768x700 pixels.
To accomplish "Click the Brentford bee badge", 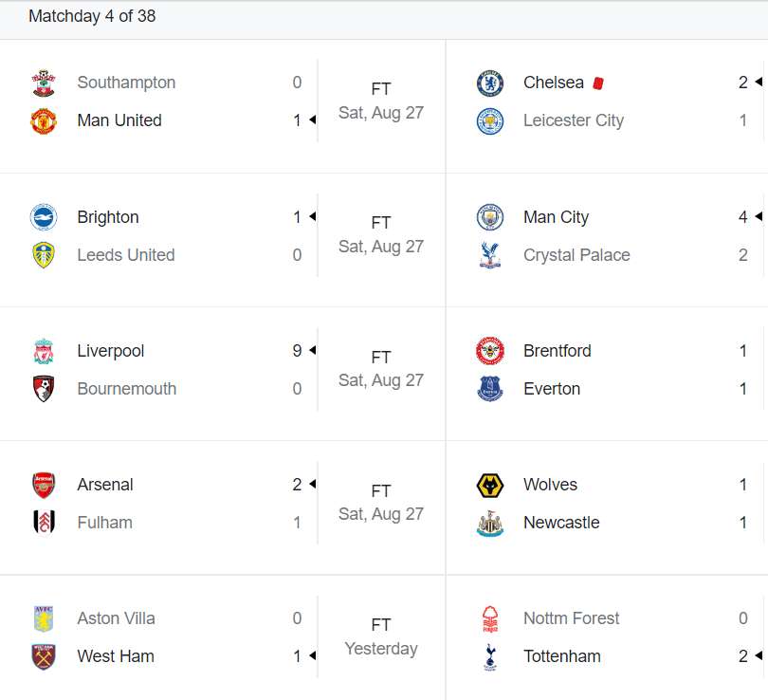I will (x=490, y=351).
